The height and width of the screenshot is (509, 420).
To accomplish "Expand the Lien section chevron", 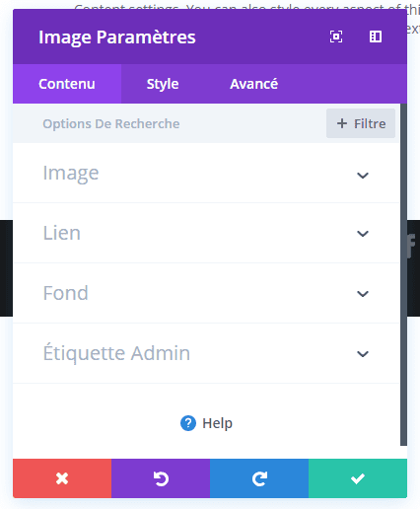I will click(x=363, y=234).
